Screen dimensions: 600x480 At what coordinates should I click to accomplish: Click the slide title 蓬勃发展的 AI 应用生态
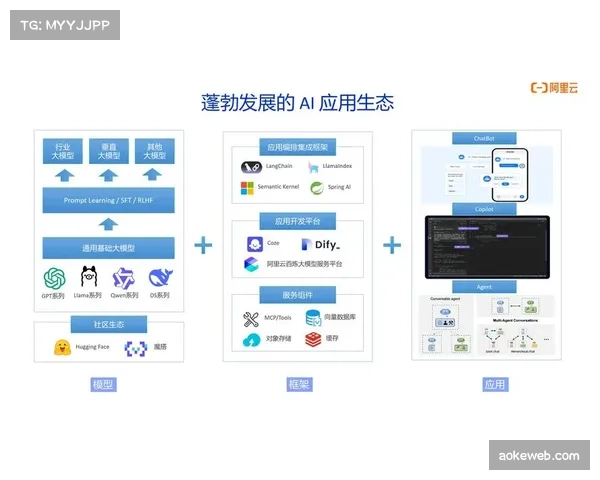298,103
